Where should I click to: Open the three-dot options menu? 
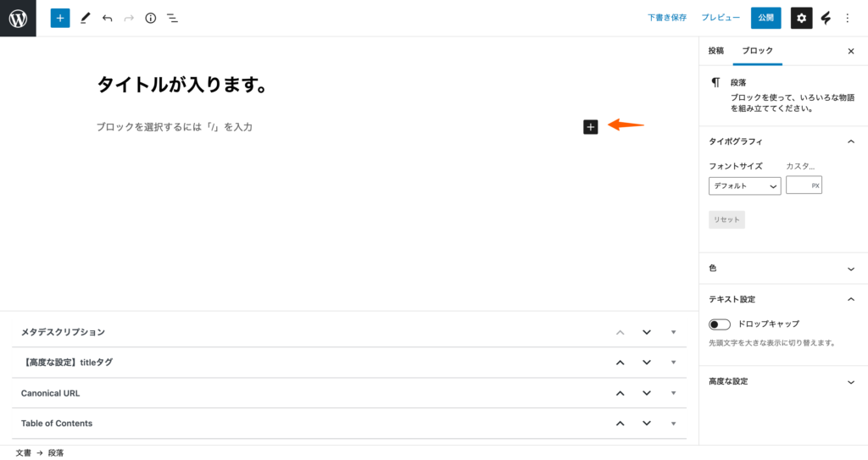(x=847, y=18)
